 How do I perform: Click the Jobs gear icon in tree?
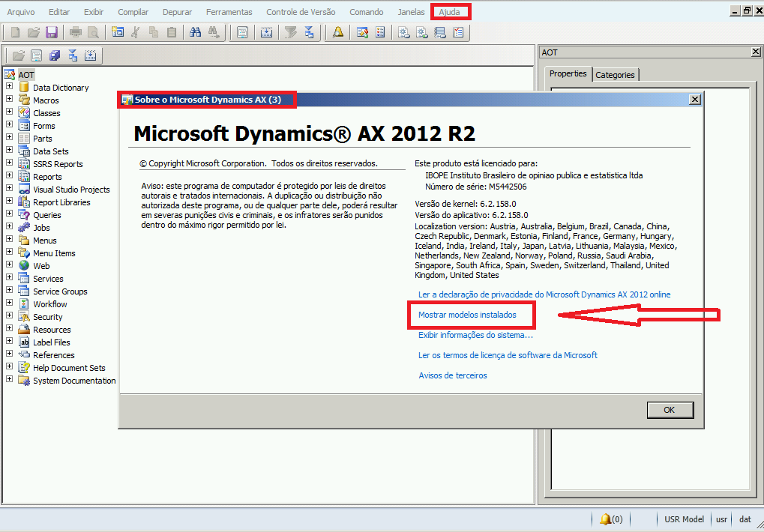click(24, 227)
